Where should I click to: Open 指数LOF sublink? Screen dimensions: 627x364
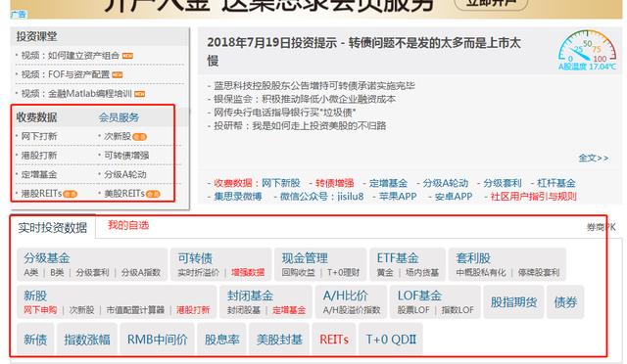point(458,310)
